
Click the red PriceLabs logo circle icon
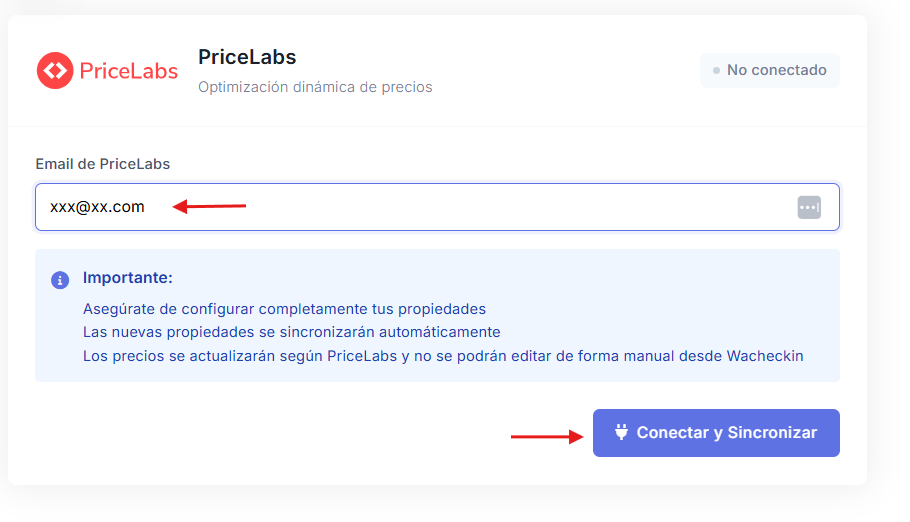click(x=55, y=71)
